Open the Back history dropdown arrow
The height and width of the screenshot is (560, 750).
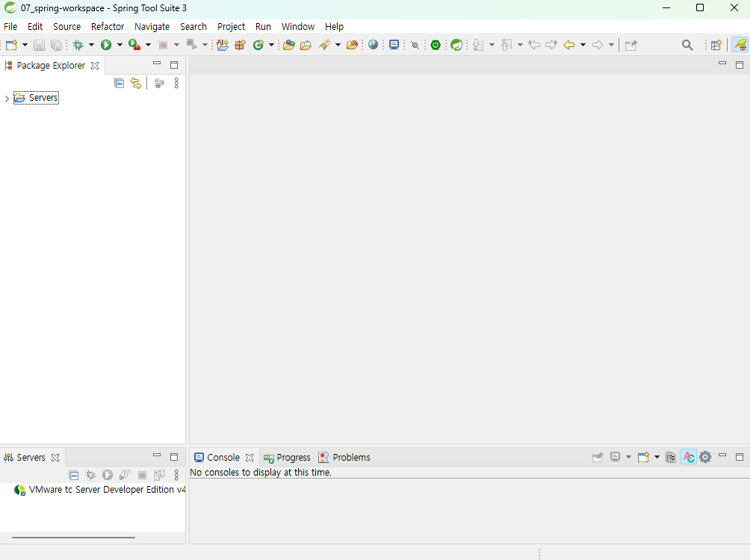point(583,45)
